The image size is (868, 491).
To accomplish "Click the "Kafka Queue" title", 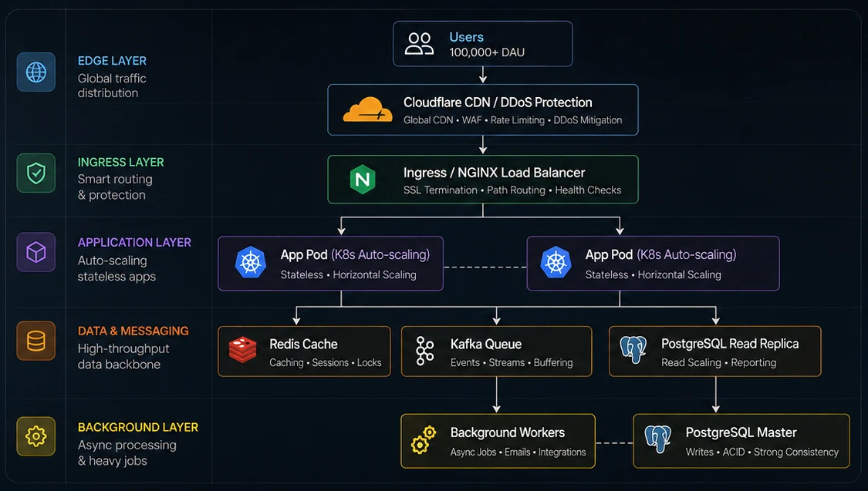I will pos(485,344).
